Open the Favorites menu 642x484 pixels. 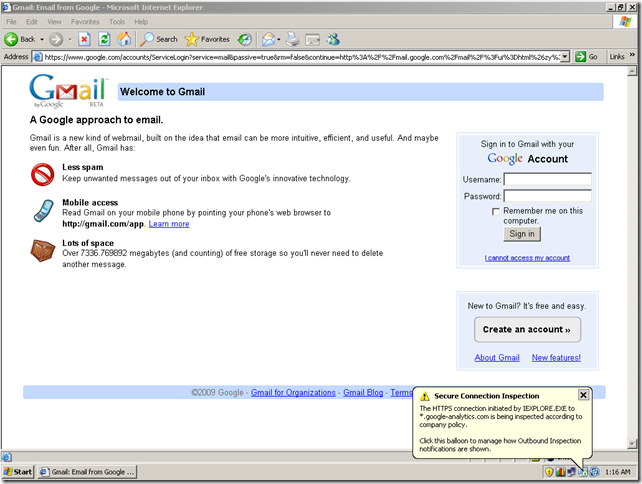[85, 22]
